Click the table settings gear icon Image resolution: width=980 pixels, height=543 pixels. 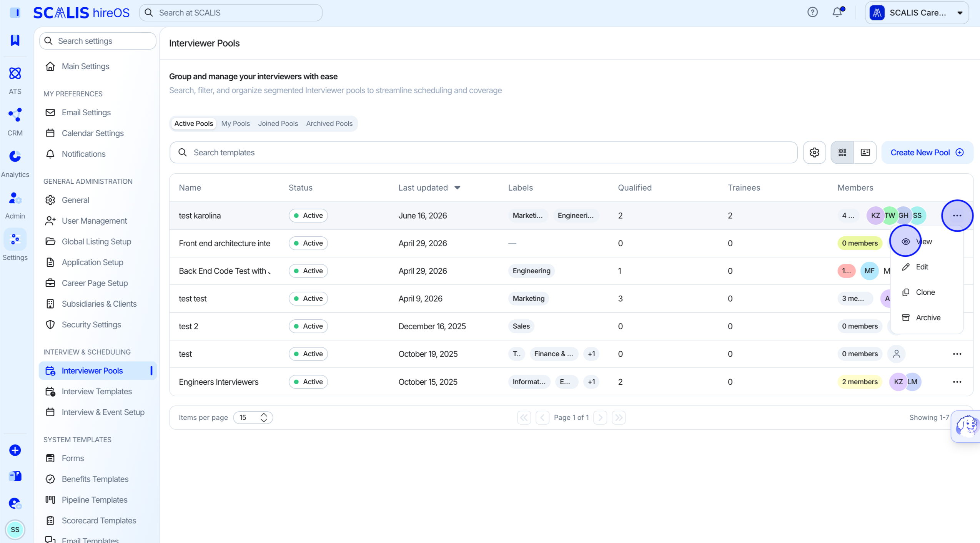[814, 153]
